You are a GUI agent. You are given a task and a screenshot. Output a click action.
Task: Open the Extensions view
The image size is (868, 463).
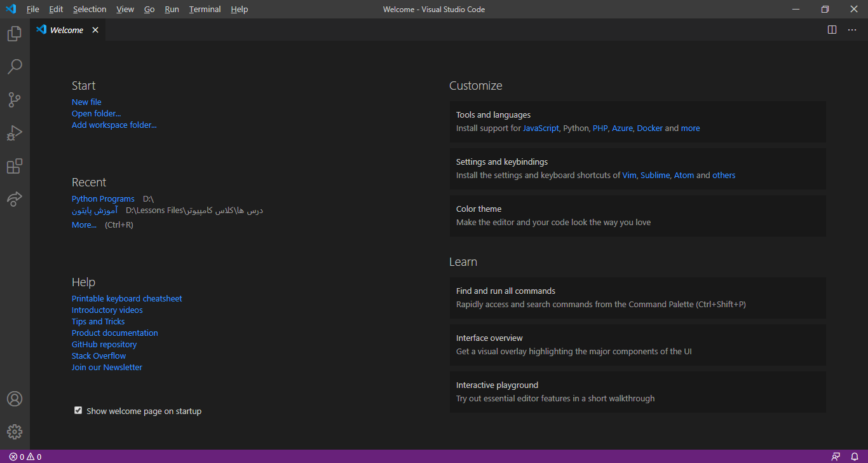(15, 166)
